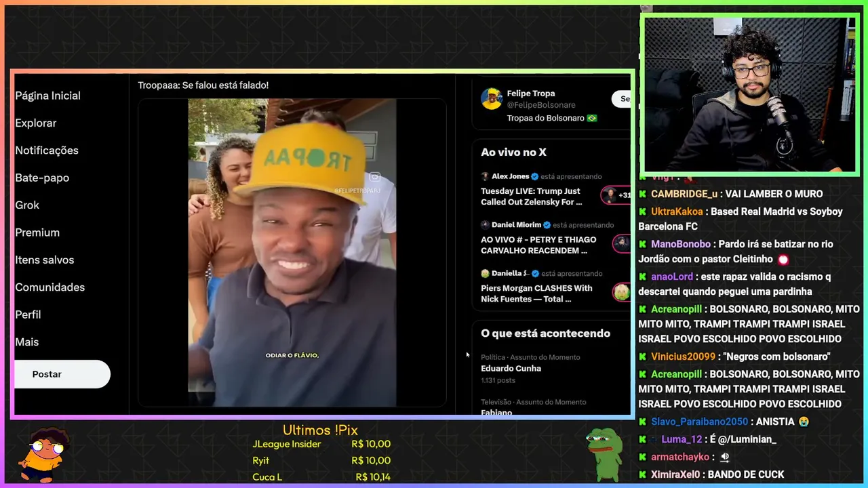This screenshot has width=868, height=488.
Task: Follow Felipe Tropa with the Seguir button
Action: tap(622, 99)
